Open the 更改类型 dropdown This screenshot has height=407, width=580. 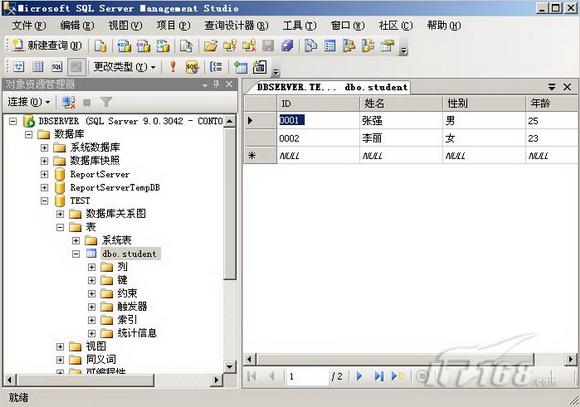pos(124,67)
